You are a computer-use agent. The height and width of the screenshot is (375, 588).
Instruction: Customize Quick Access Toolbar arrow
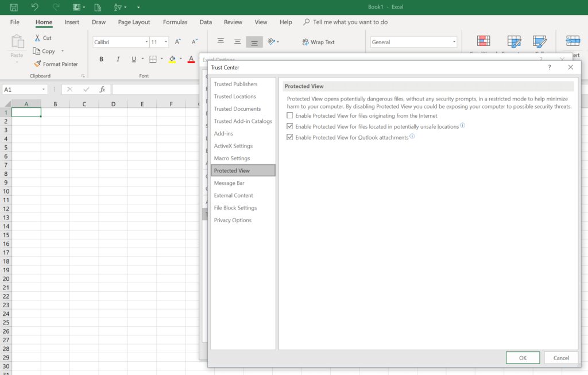tap(138, 7)
